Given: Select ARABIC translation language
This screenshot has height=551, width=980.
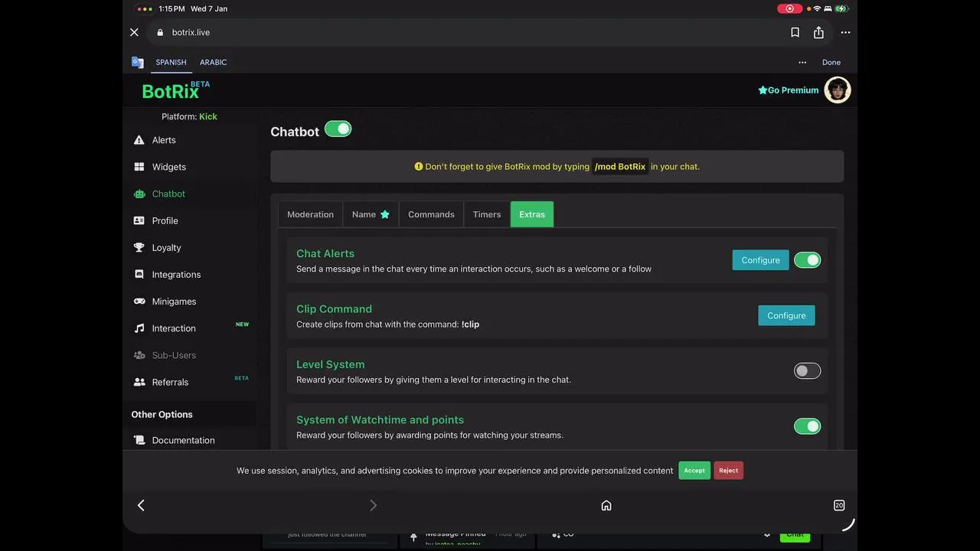Looking at the screenshot, I should 213,63.
